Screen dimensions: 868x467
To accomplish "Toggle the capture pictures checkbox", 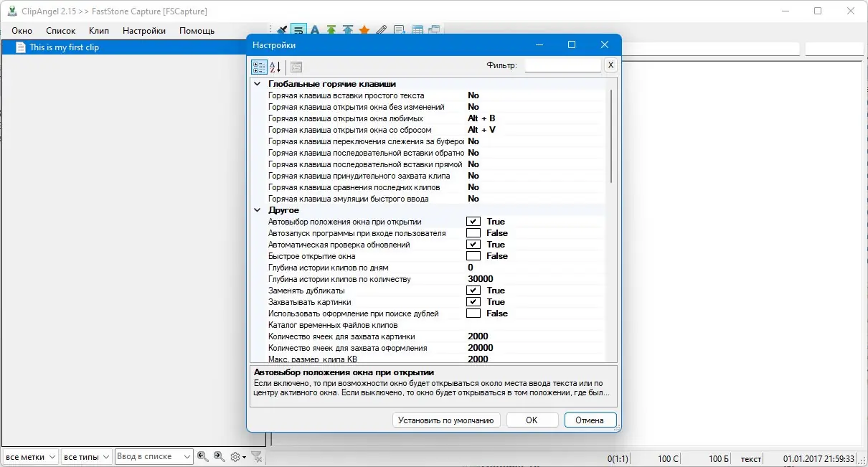I will pos(473,302).
